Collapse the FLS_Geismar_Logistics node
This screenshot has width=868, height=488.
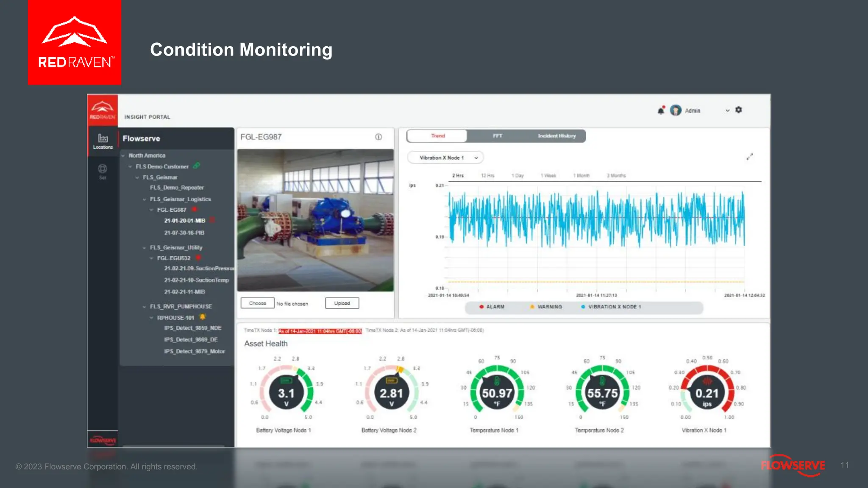click(x=145, y=199)
